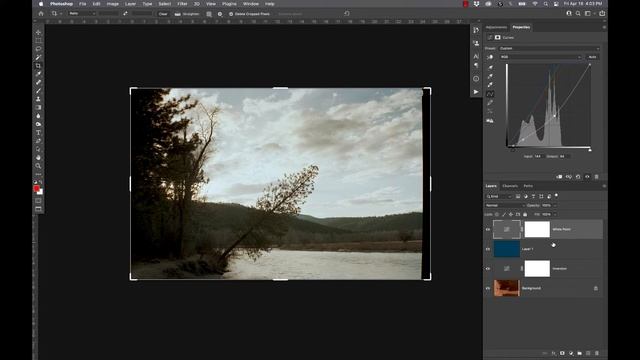Select the Crop tool in the toolbar

coord(38,66)
